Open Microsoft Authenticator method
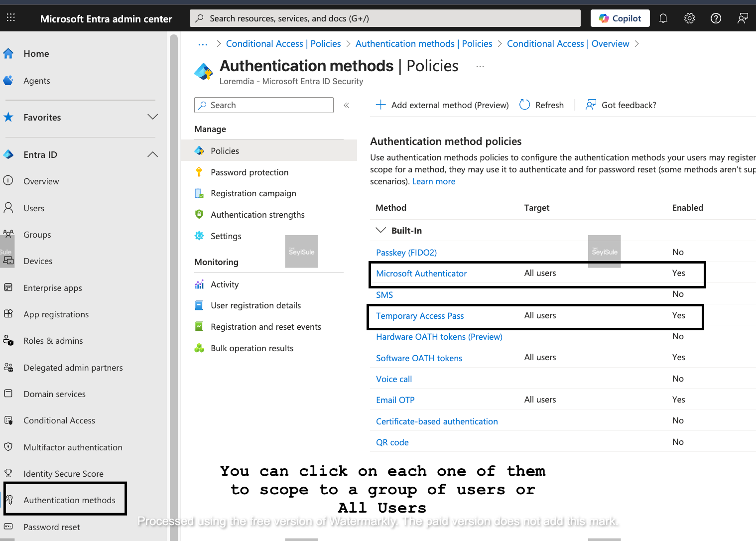This screenshot has height=541, width=756. [421, 273]
